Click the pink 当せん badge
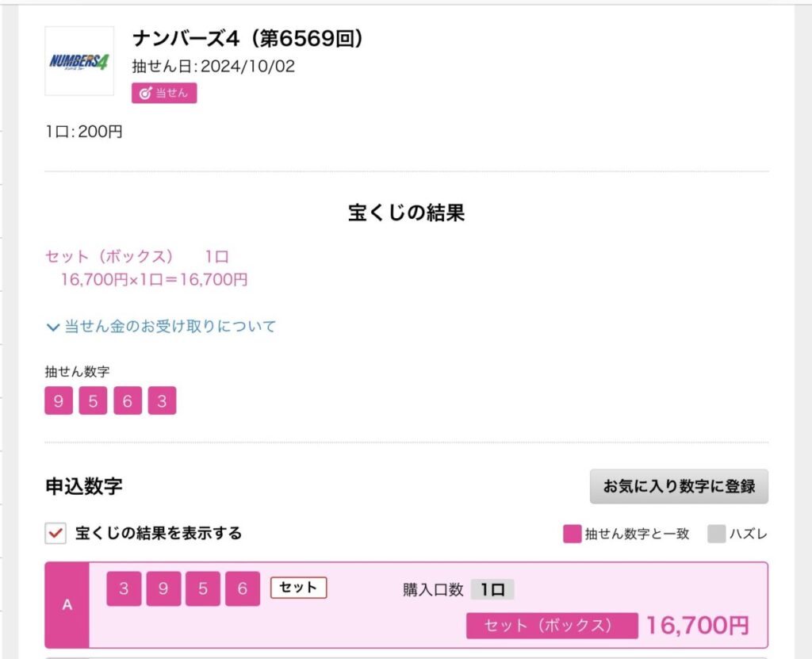812x659 pixels. [164, 94]
